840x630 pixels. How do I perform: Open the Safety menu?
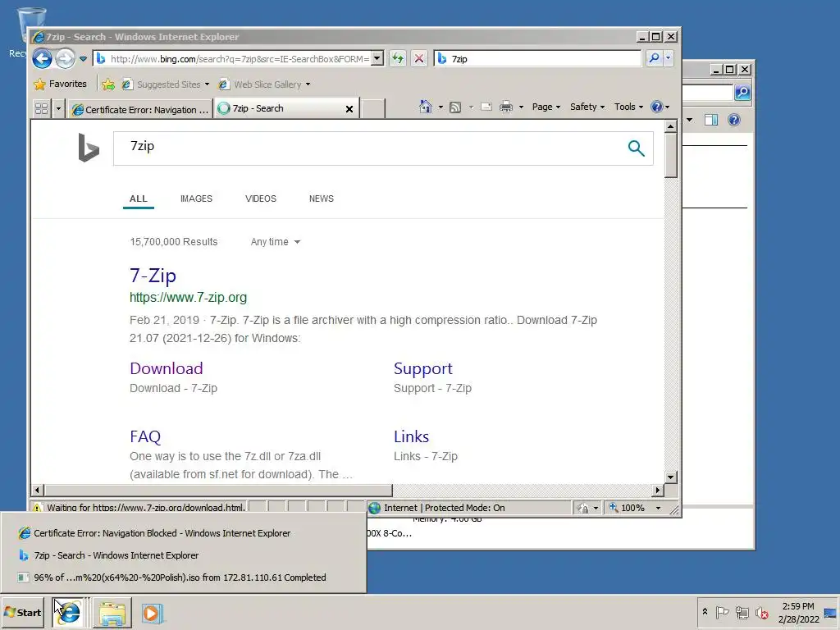[x=587, y=107]
